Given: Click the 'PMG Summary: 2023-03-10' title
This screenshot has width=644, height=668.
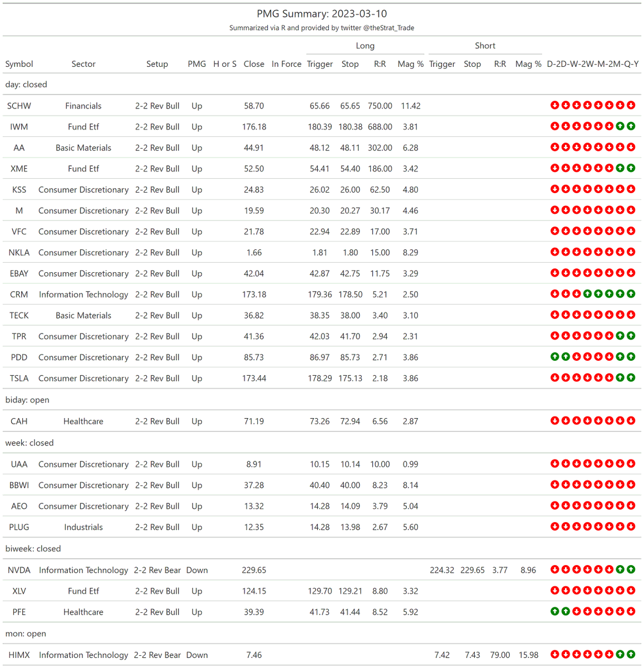Looking at the screenshot, I should tap(322, 14).
